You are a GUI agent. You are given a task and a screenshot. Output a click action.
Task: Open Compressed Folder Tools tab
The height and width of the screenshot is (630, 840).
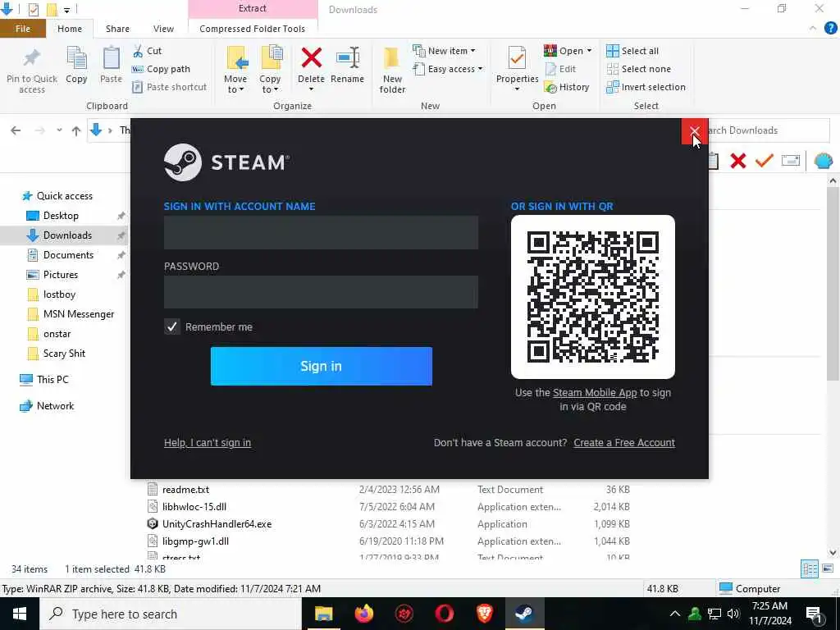[x=253, y=29]
